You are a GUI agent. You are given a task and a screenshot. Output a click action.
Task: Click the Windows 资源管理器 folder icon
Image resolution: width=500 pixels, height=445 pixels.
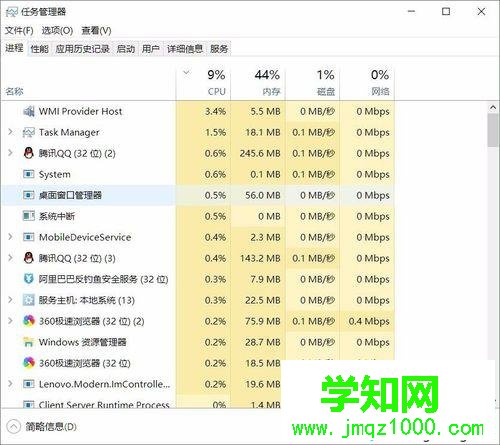coord(29,342)
